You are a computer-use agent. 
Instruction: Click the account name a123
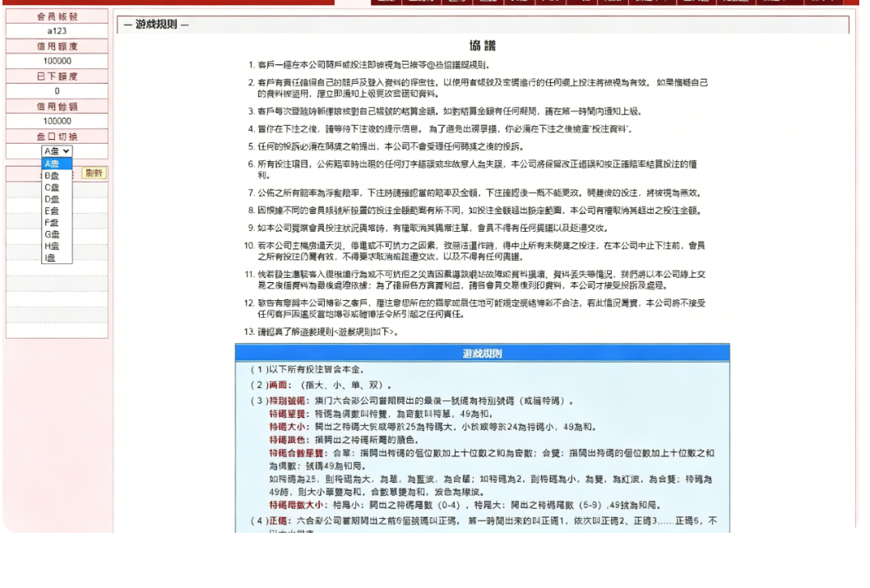pos(57,31)
